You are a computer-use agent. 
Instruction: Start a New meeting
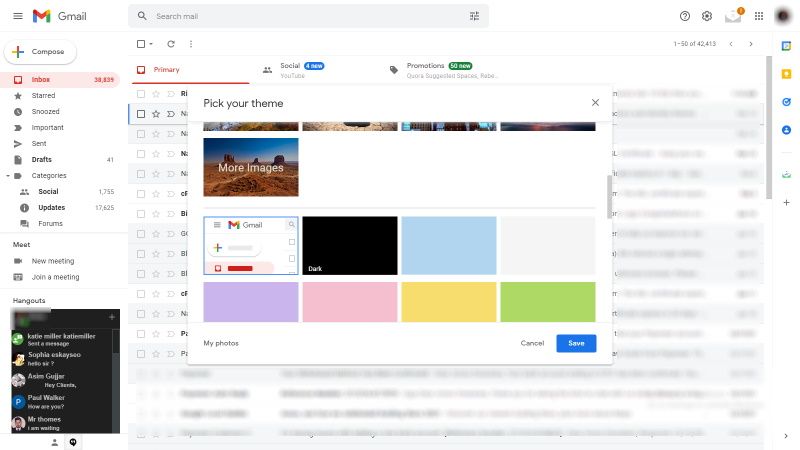point(53,261)
